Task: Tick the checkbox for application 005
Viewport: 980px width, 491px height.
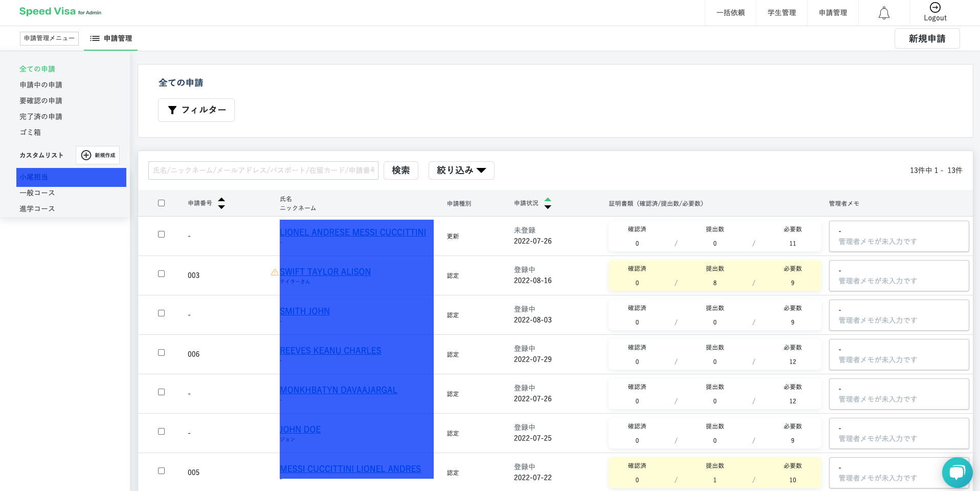Action: [x=162, y=471]
